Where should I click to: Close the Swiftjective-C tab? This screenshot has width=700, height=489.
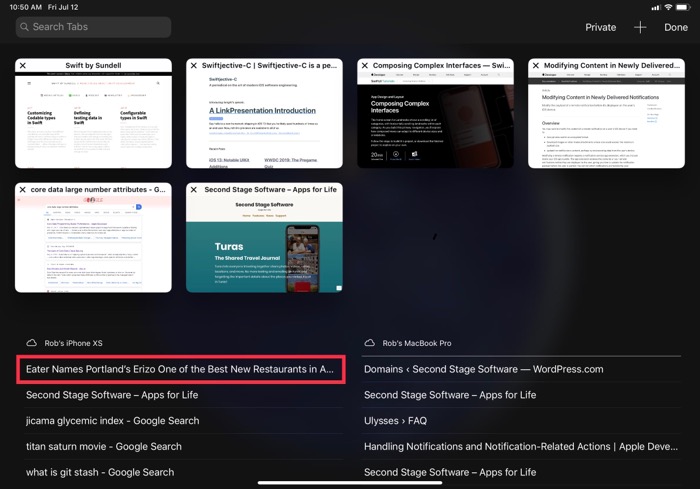[x=194, y=66]
